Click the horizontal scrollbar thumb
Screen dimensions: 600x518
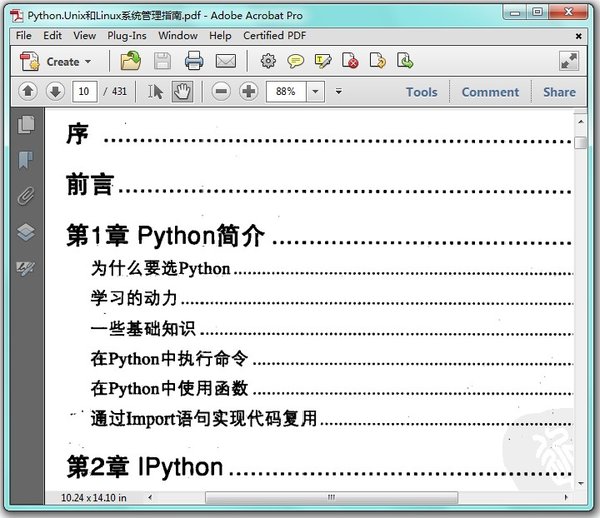point(331,497)
